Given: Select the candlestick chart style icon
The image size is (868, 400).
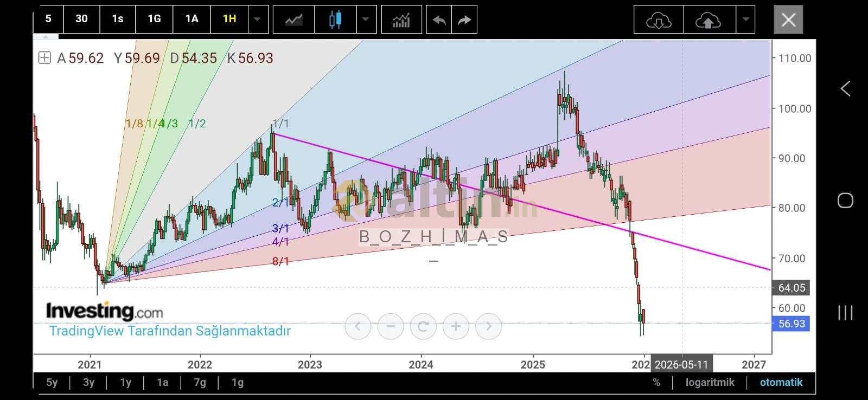Looking at the screenshot, I should (335, 20).
